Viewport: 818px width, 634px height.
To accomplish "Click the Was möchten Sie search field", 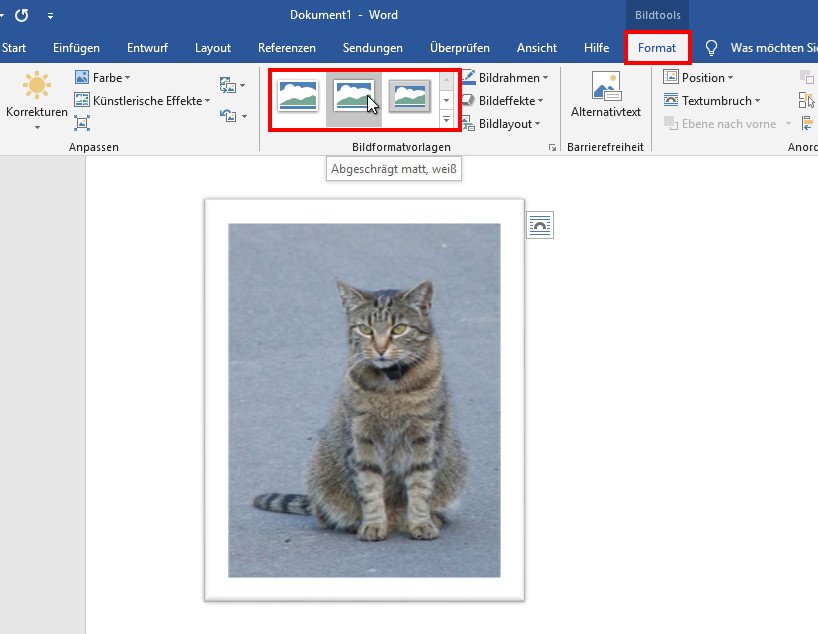I will coord(770,47).
